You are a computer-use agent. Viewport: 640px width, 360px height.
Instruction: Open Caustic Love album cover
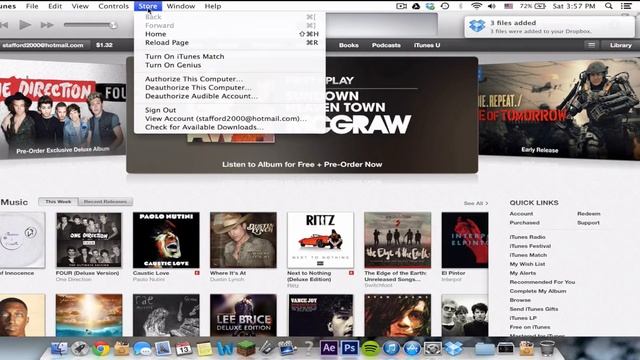pos(166,240)
